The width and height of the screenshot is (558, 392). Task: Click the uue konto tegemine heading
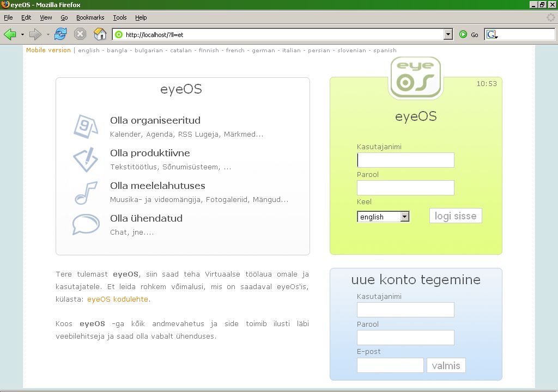click(416, 280)
